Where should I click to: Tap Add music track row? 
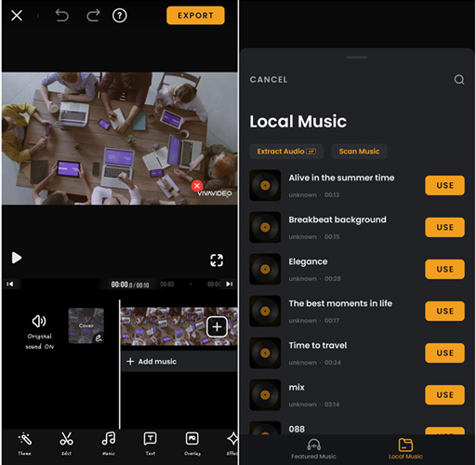[179, 362]
